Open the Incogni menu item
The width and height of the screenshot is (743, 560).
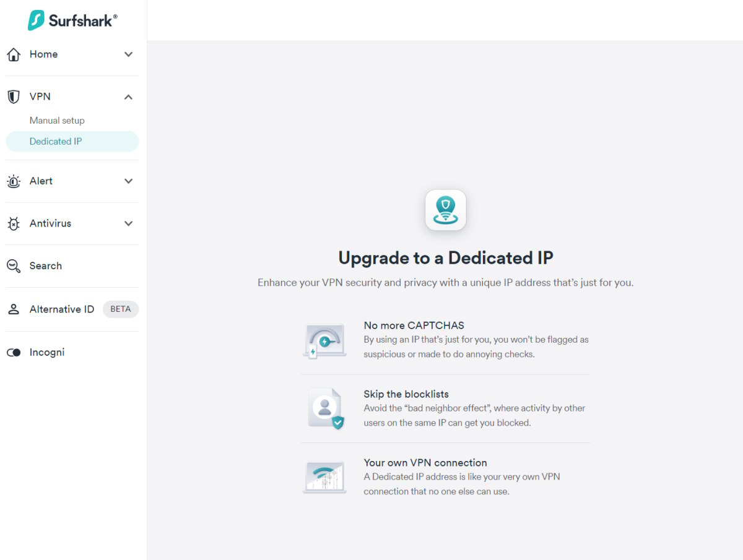[x=47, y=353]
